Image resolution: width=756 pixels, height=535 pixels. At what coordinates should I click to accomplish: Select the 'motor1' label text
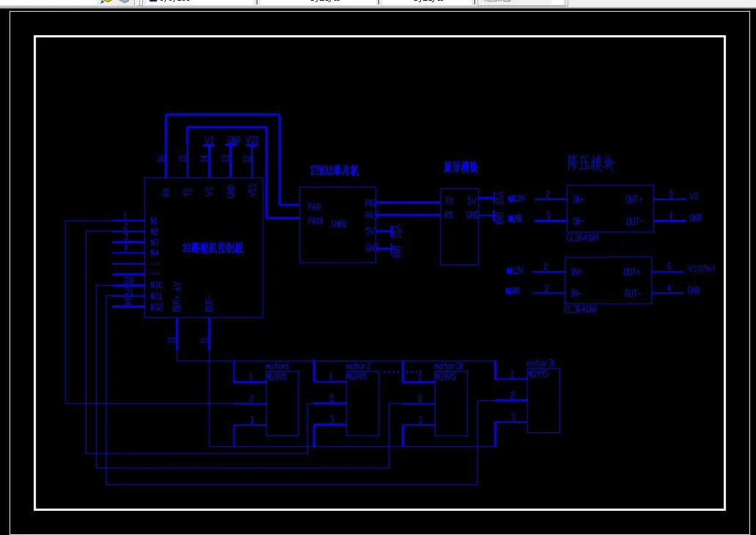[277, 366]
